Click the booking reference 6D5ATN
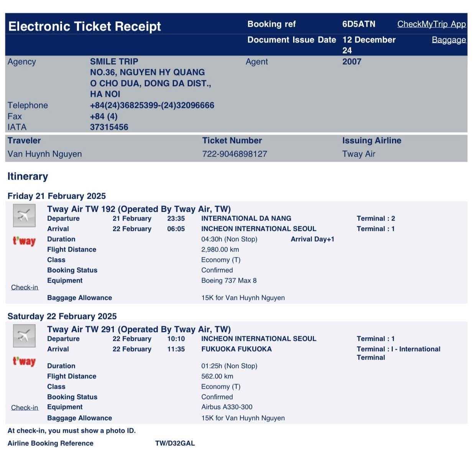 (x=359, y=24)
